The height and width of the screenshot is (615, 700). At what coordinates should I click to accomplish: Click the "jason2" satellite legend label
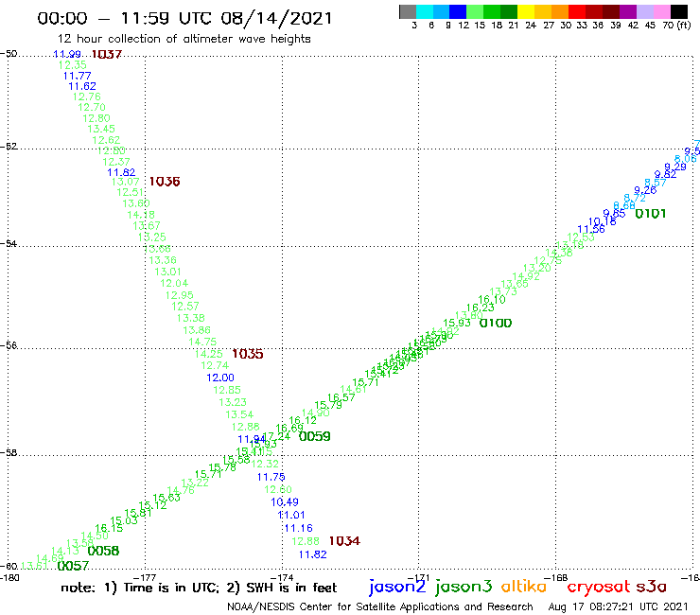pyautogui.click(x=397, y=587)
